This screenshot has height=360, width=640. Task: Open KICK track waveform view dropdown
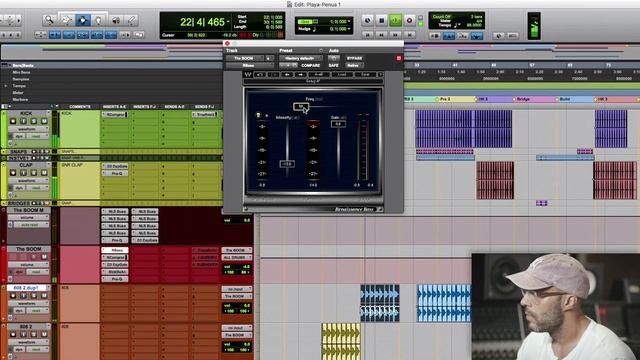click(29, 129)
